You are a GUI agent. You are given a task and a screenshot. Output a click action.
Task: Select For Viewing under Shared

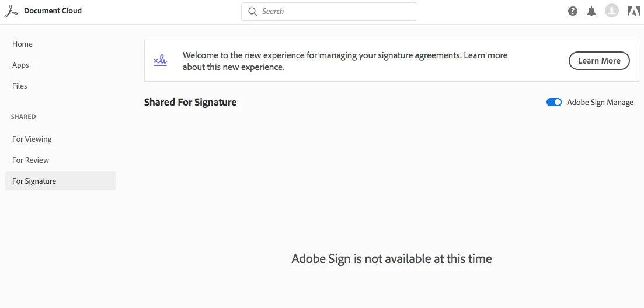pyautogui.click(x=32, y=139)
